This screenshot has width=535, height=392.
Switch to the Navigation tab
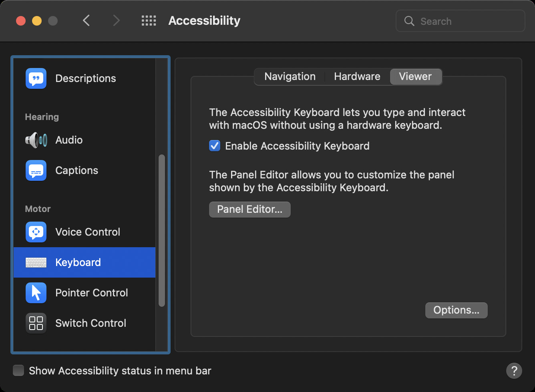pos(290,76)
